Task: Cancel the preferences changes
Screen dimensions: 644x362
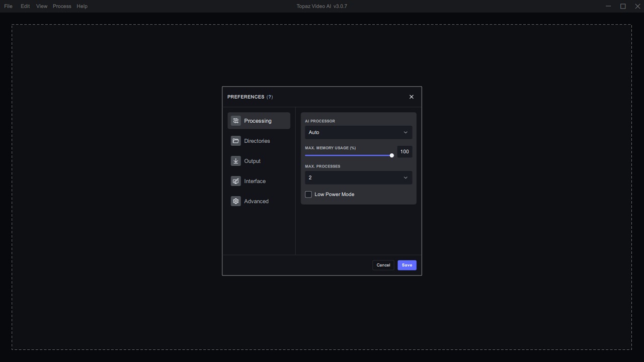Action: [x=383, y=265]
